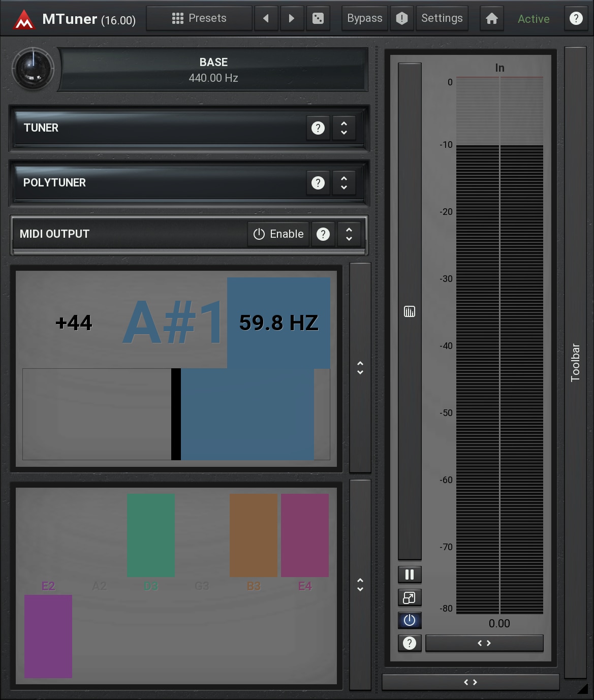Click the bottom panel collapse arrows
The width and height of the screenshot is (594, 700).
click(x=471, y=682)
